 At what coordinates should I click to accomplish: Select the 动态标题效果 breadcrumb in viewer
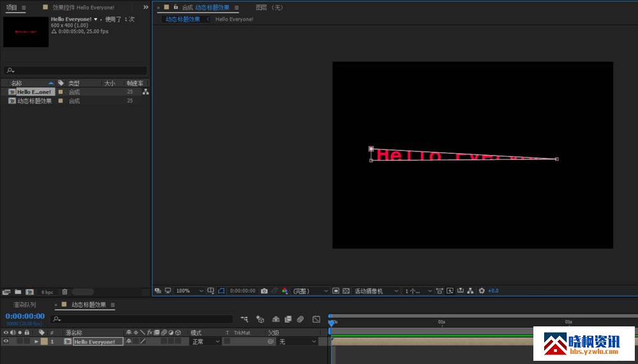[x=182, y=19]
